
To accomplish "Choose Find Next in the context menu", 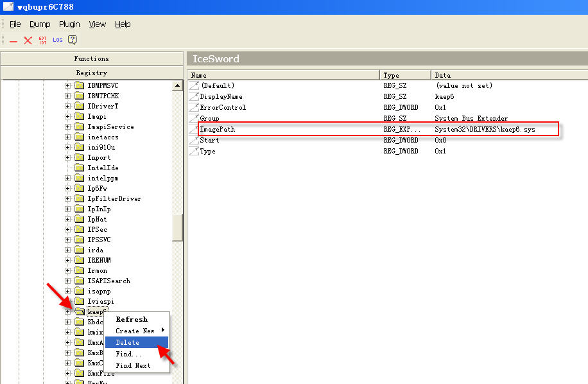I will (137, 365).
